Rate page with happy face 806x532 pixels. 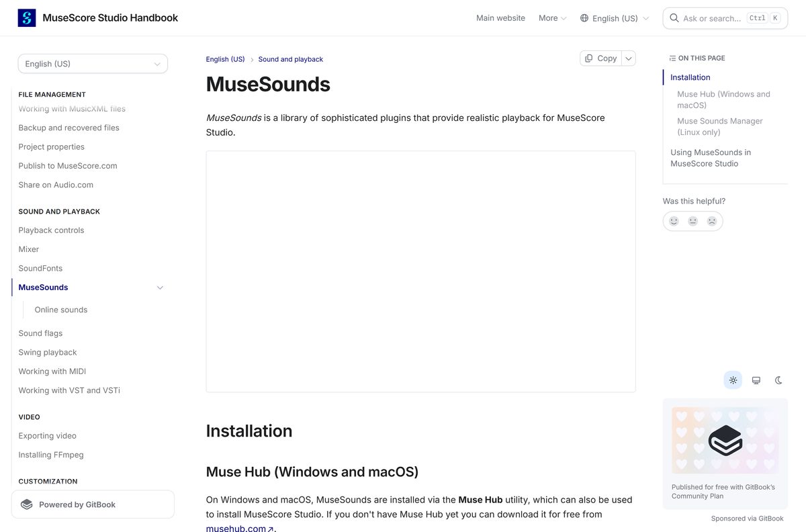pyautogui.click(x=674, y=221)
